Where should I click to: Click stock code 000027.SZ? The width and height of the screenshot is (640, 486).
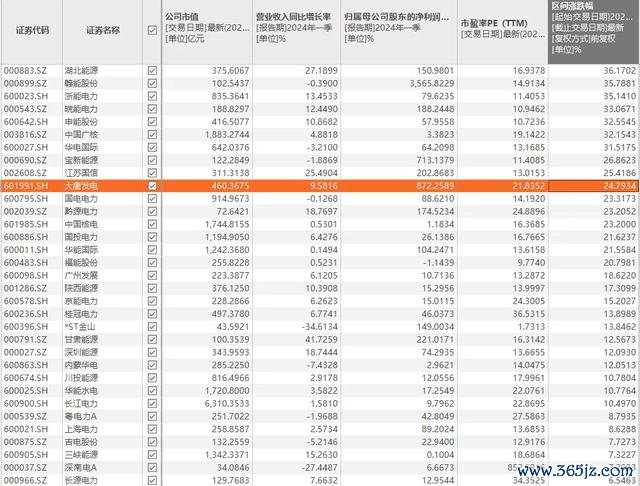click(x=25, y=352)
